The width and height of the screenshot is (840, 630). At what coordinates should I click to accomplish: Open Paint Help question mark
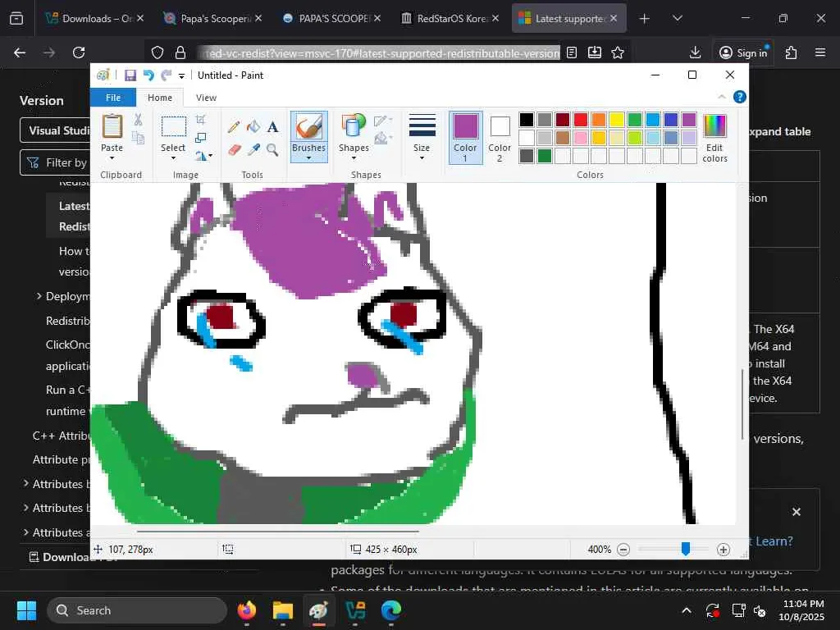pos(739,97)
